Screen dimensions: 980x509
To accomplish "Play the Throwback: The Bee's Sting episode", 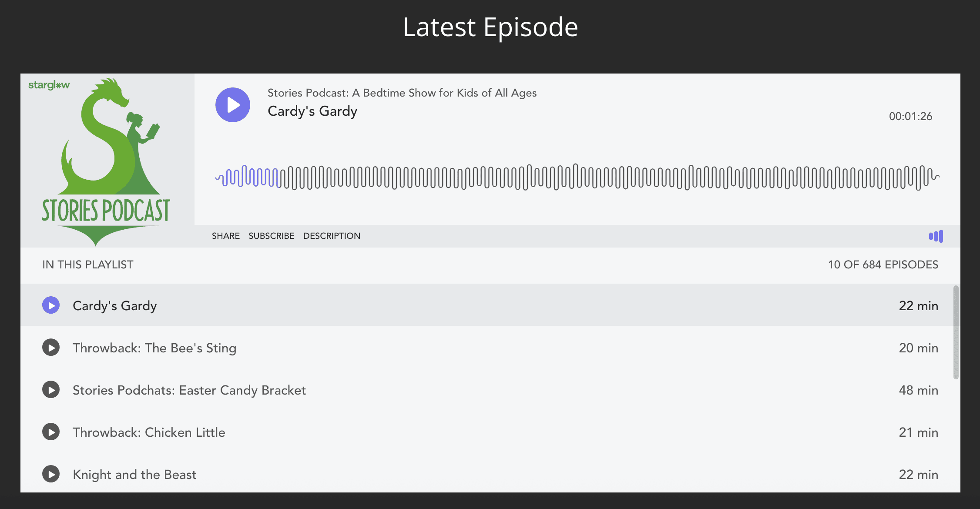I will pyautogui.click(x=51, y=347).
